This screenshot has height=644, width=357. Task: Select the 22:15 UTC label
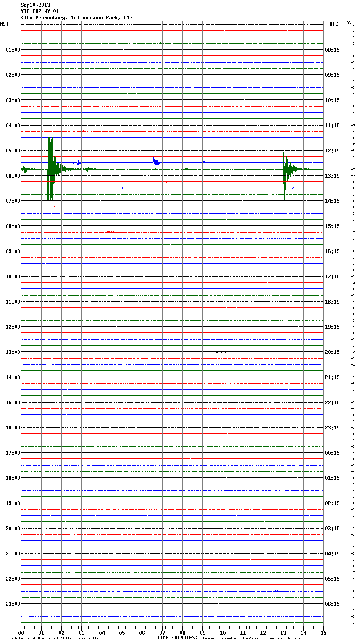(x=332, y=403)
